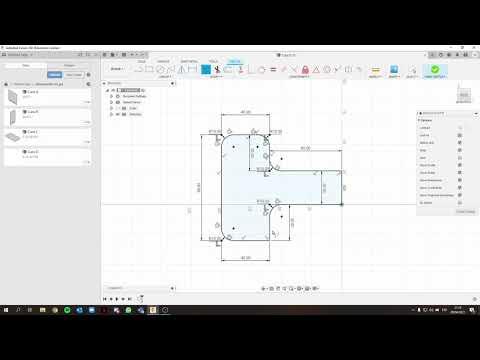The image size is (480, 360).
Task: Switch to the Sheet Metal tab
Action: tap(189, 61)
